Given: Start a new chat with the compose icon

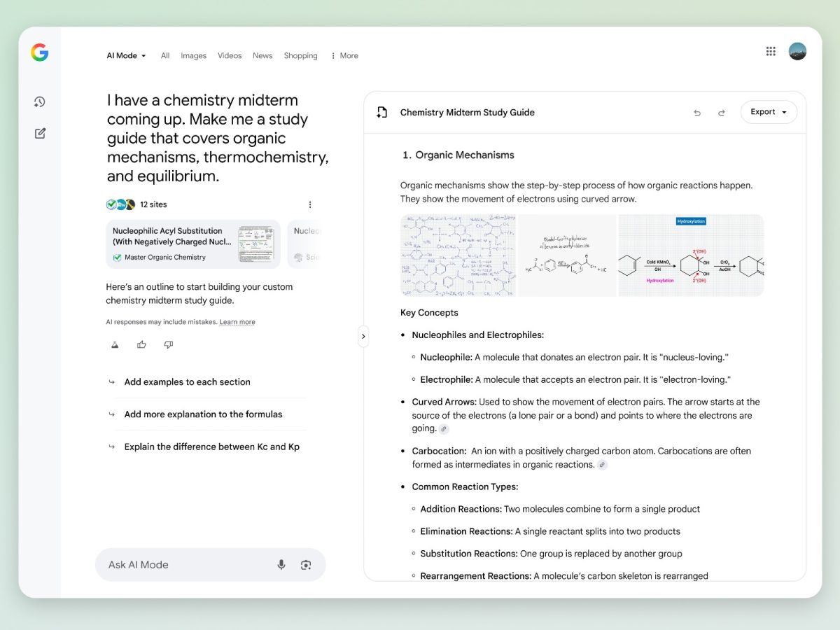Looking at the screenshot, I should (40, 133).
